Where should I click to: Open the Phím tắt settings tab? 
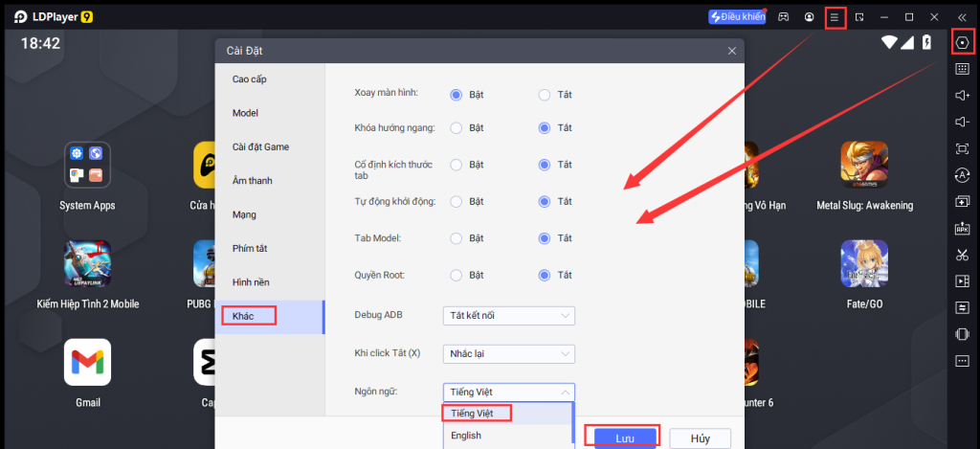tap(251, 248)
